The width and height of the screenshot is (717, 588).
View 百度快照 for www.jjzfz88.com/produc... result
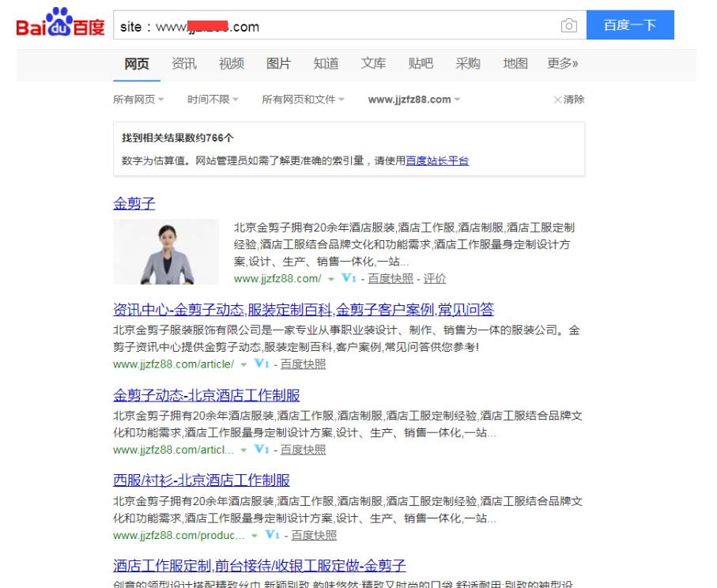314,535
